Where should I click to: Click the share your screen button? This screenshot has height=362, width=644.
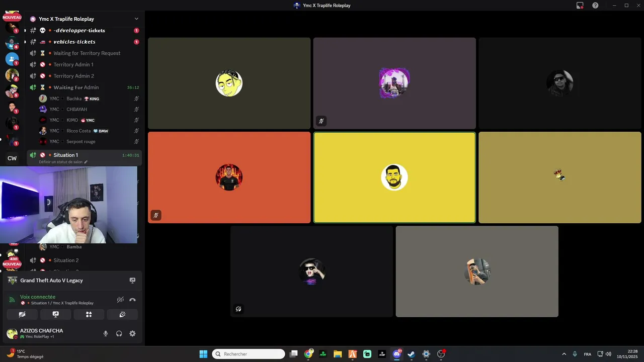(x=55, y=314)
